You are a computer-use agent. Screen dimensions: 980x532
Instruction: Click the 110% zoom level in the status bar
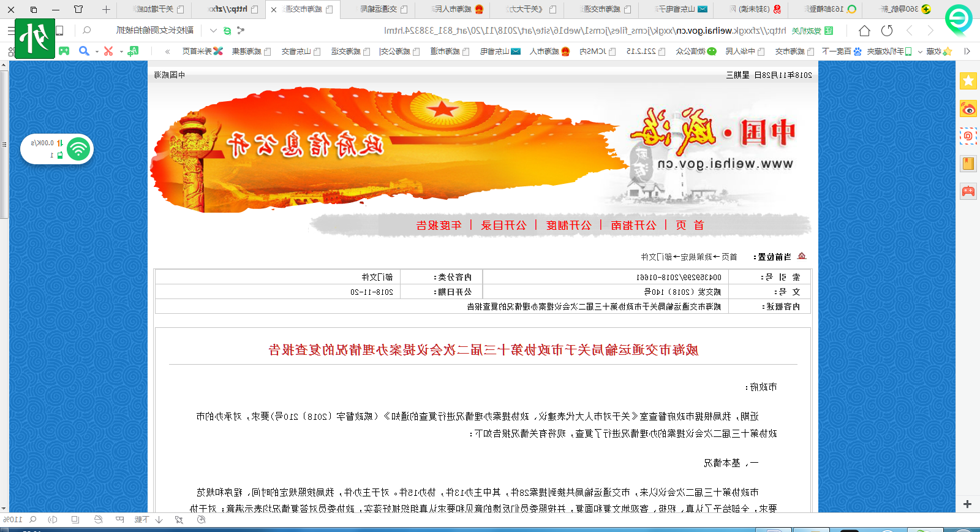(x=13, y=520)
